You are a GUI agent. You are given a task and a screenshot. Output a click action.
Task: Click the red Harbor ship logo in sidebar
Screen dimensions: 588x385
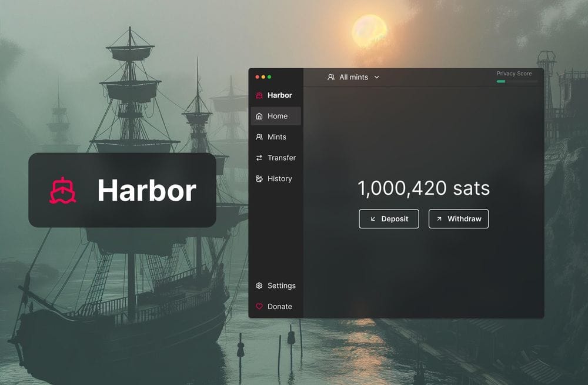pyautogui.click(x=259, y=95)
